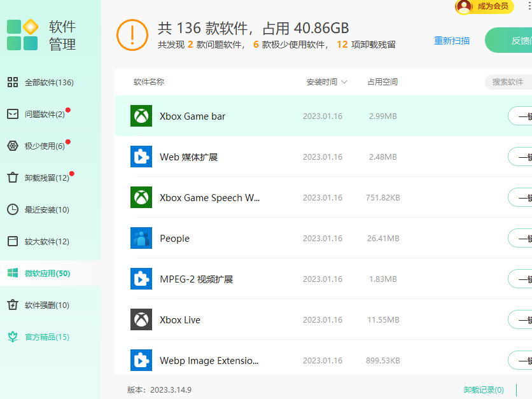The width and height of the screenshot is (532, 399).
Task: Click the member avatar icon
Action: pos(464,6)
